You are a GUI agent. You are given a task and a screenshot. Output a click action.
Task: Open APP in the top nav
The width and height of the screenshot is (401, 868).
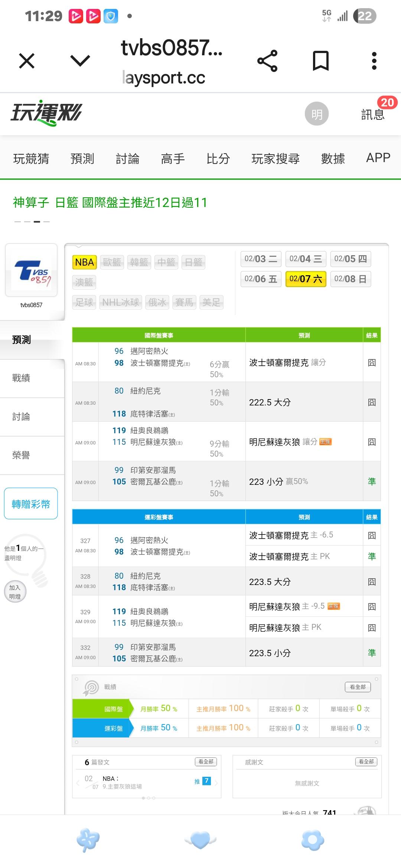378,158
